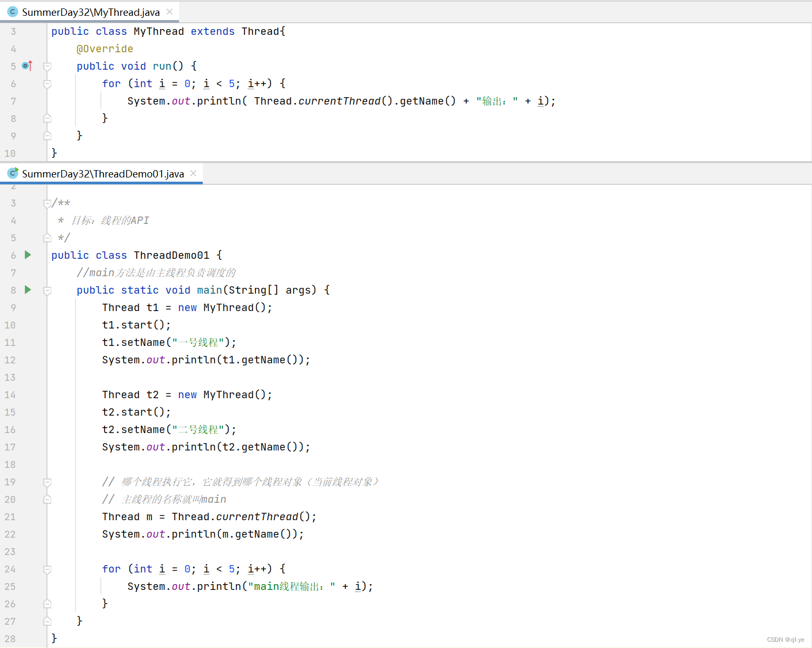The width and height of the screenshot is (812, 648).
Task: Click fold end marker of run() method
Action: click(47, 136)
